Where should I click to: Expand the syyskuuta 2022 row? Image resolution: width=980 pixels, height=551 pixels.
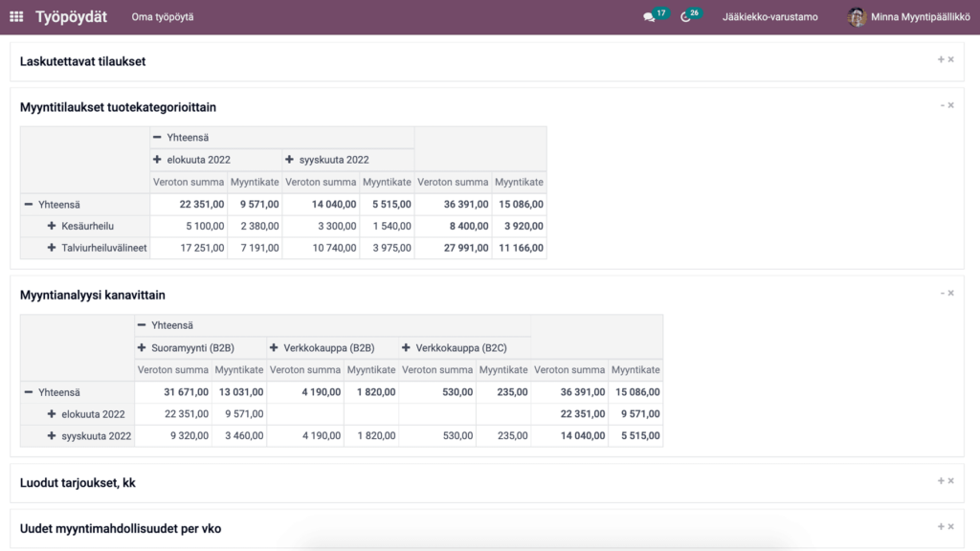pyautogui.click(x=50, y=435)
